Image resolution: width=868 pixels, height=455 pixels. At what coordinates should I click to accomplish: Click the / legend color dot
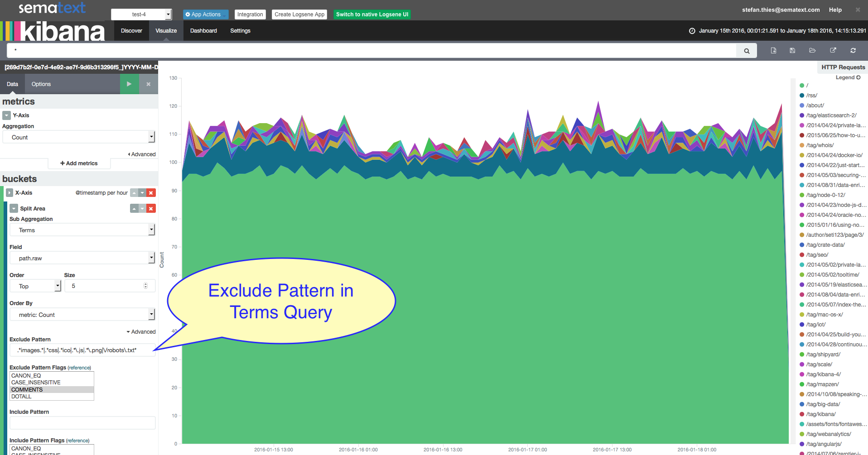[x=802, y=86]
